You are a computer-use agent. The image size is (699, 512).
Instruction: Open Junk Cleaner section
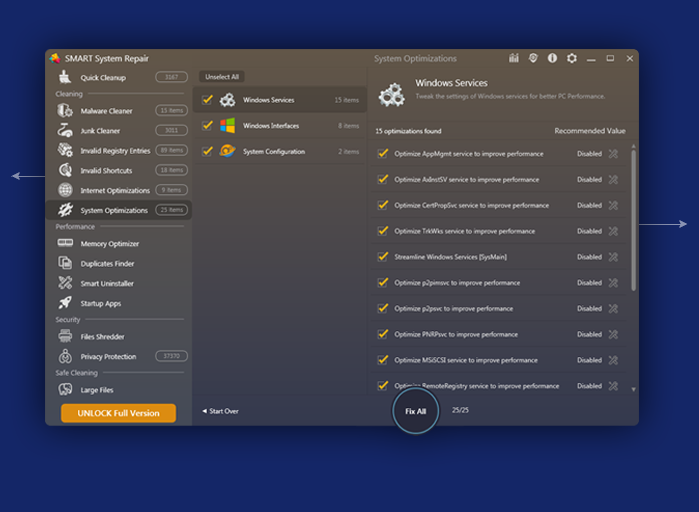click(119, 130)
